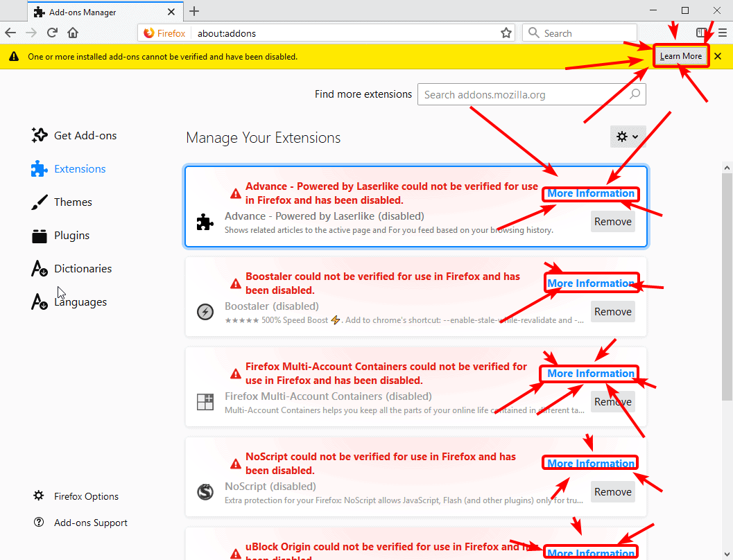The height and width of the screenshot is (560, 733).
Task: Click the magnifier icon in addons search field
Action: [x=635, y=94]
